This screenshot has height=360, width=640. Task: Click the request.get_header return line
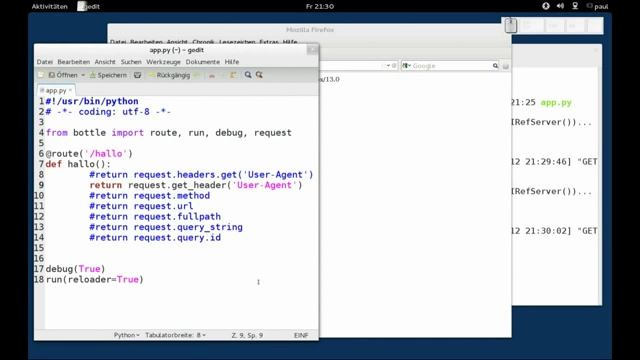pyautogui.click(x=196, y=185)
